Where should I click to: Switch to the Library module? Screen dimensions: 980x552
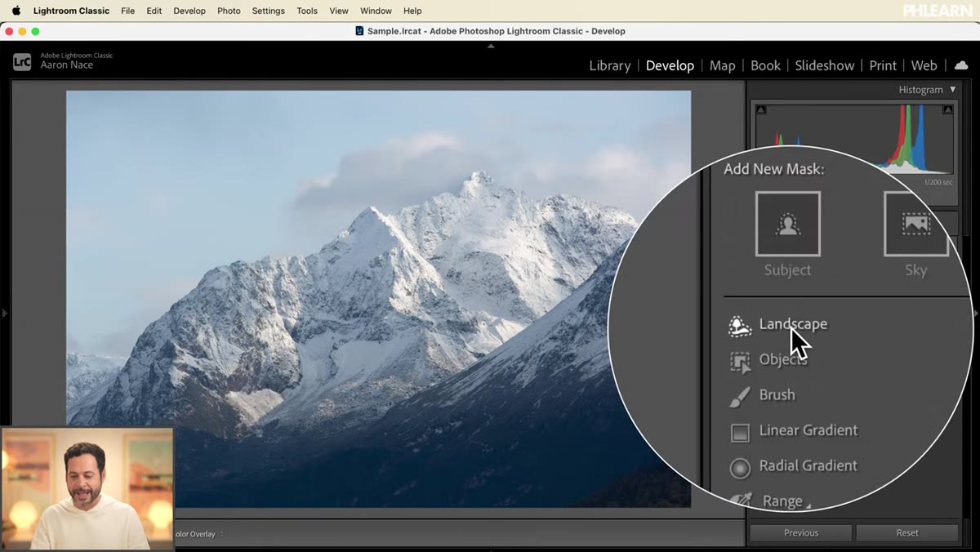click(610, 65)
